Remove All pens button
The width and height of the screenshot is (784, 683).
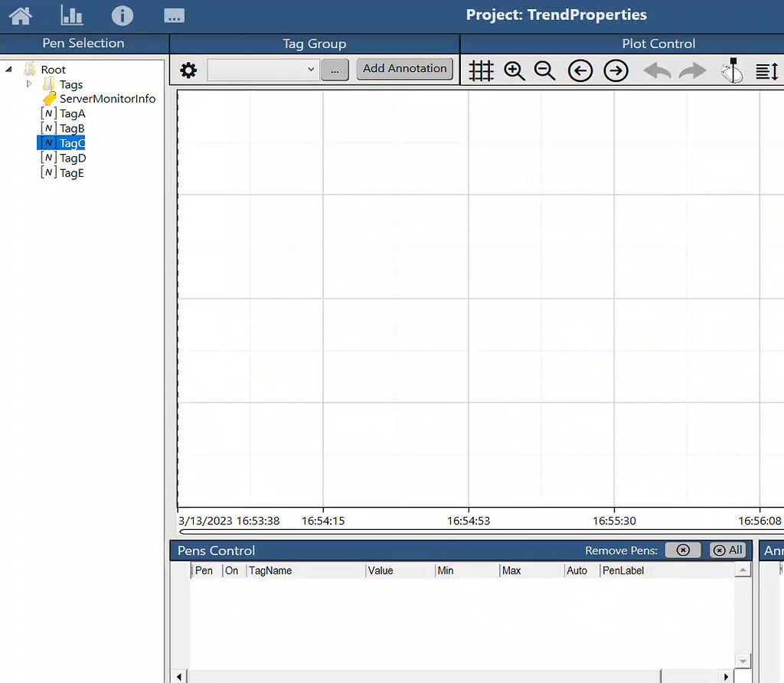click(727, 550)
